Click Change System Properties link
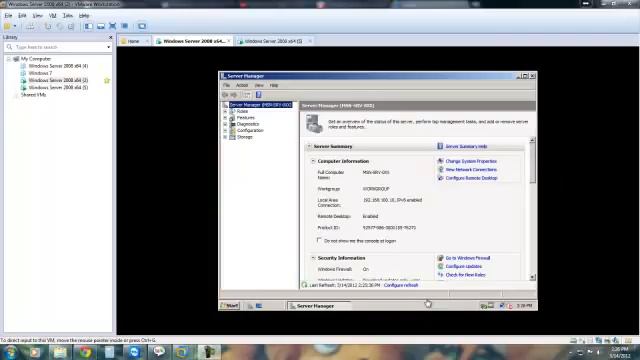 (471, 161)
